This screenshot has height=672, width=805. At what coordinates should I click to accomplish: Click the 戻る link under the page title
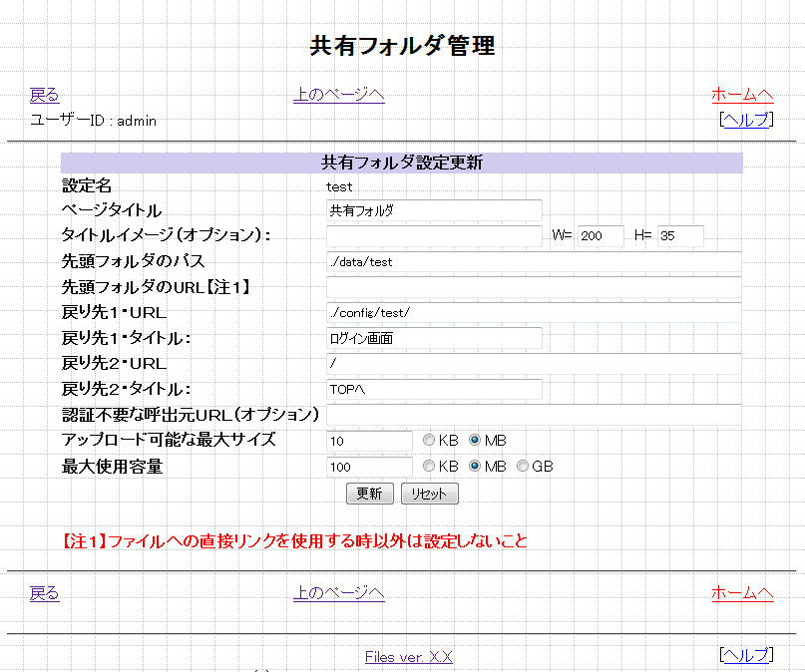coord(44,95)
